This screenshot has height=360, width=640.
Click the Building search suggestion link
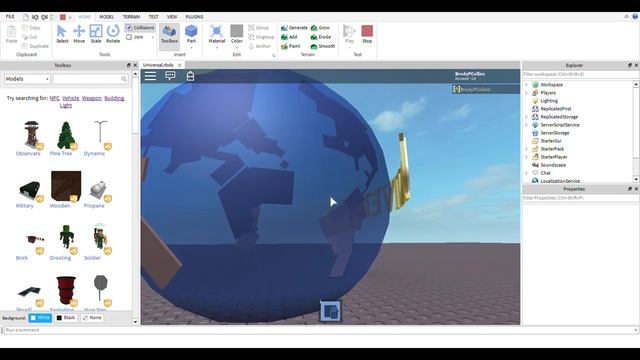pos(114,98)
